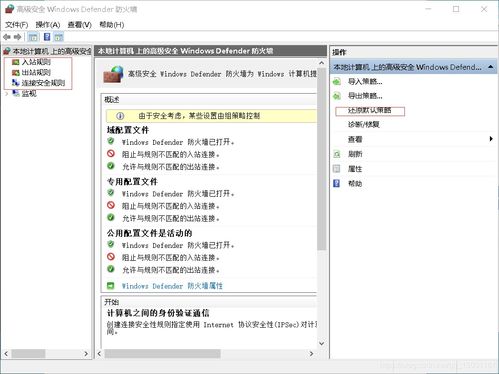Click 导出策略... action
This screenshot has width=499, height=374.
[x=365, y=96]
